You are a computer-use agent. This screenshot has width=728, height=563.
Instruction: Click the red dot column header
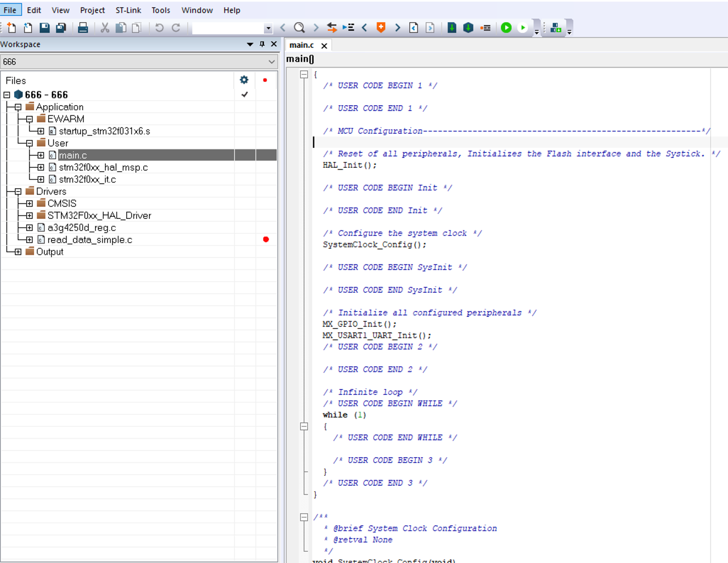pos(265,80)
